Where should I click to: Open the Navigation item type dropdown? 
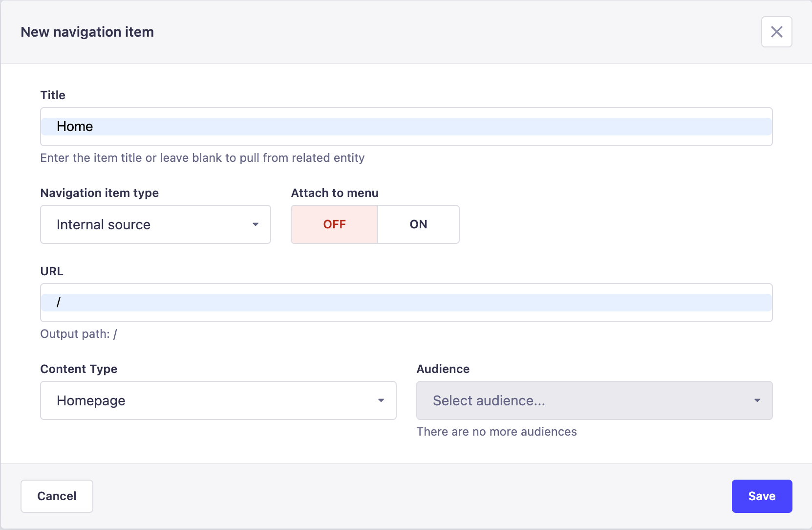155,224
